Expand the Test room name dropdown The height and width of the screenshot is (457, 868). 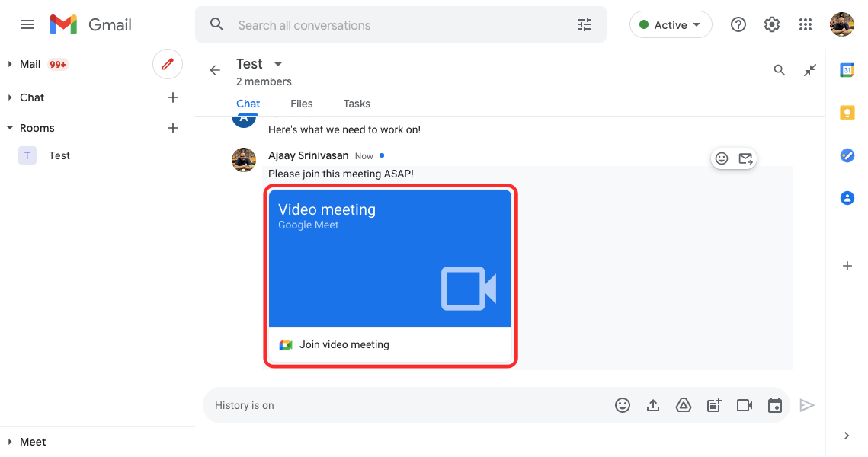tap(278, 64)
